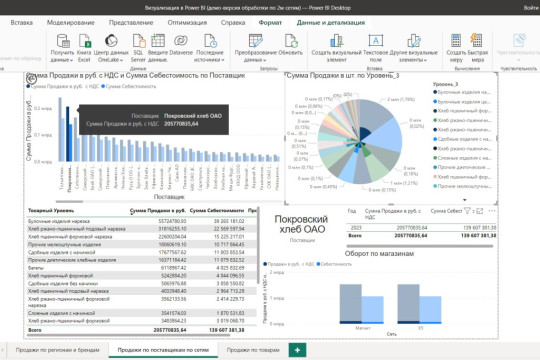This screenshot has height=360, width=540.
Task: Click the Excel workbook icon
Action: click(85, 41)
